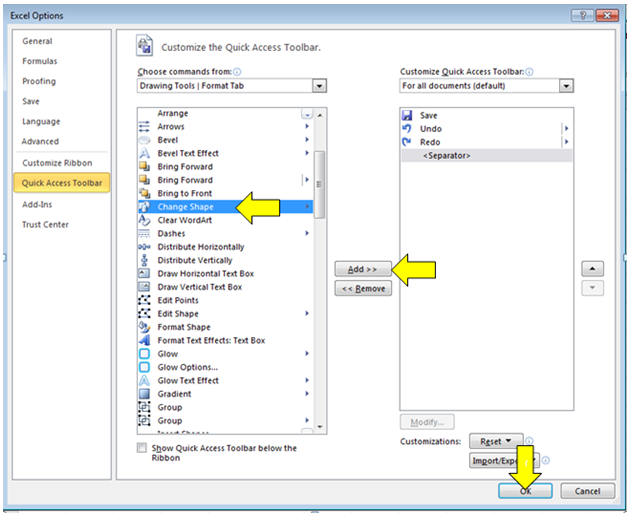Click the info icon next to Reset
Viewport: 631px width, 514px height.
pos(529,441)
